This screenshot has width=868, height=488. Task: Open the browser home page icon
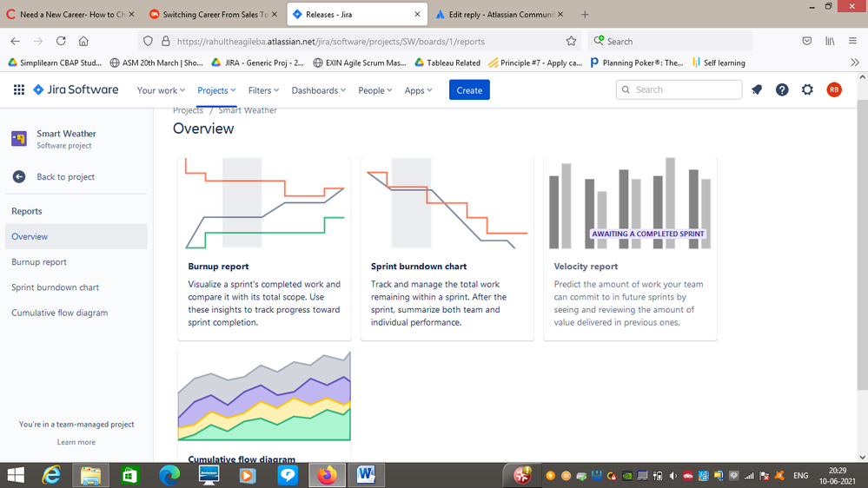coord(83,41)
